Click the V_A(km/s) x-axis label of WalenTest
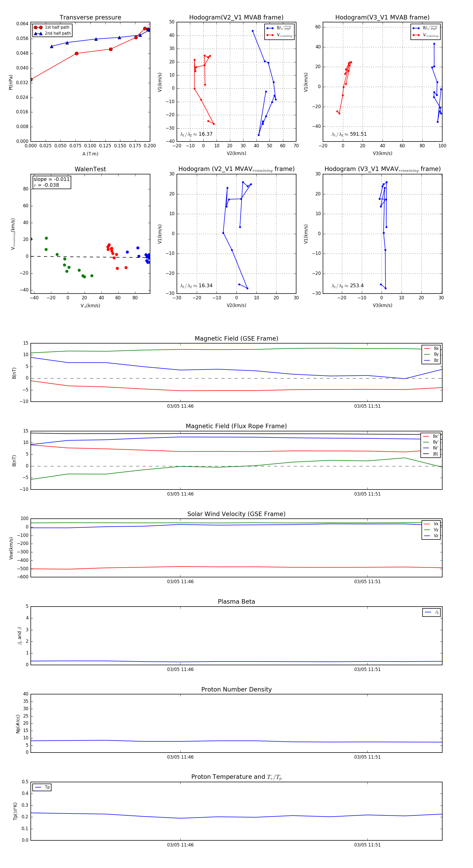This screenshot has width=473, height=868. pos(90,306)
